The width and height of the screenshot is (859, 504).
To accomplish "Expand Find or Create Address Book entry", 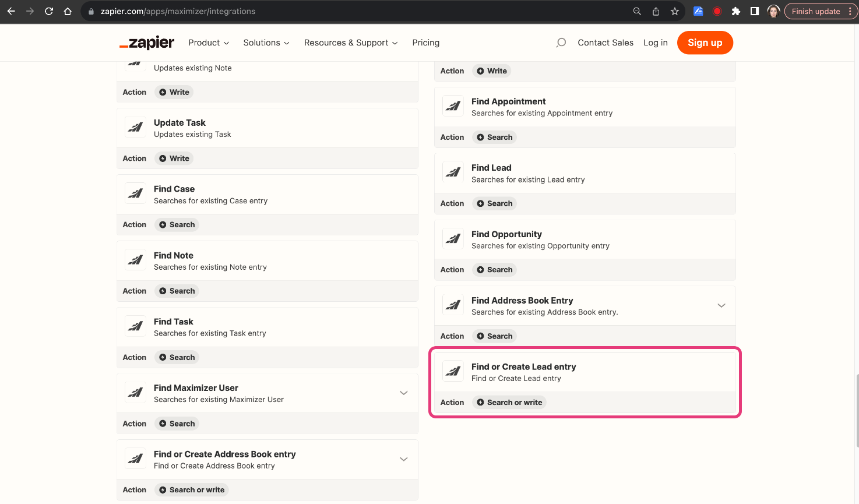I will [x=403, y=459].
